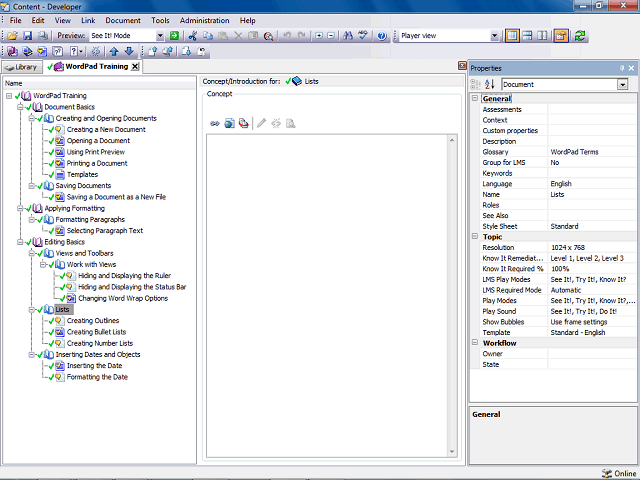Viewport: 640px width, 480px height.
Task: Switch to single-pane outline layout view
Action: pyautogui.click(x=512, y=36)
